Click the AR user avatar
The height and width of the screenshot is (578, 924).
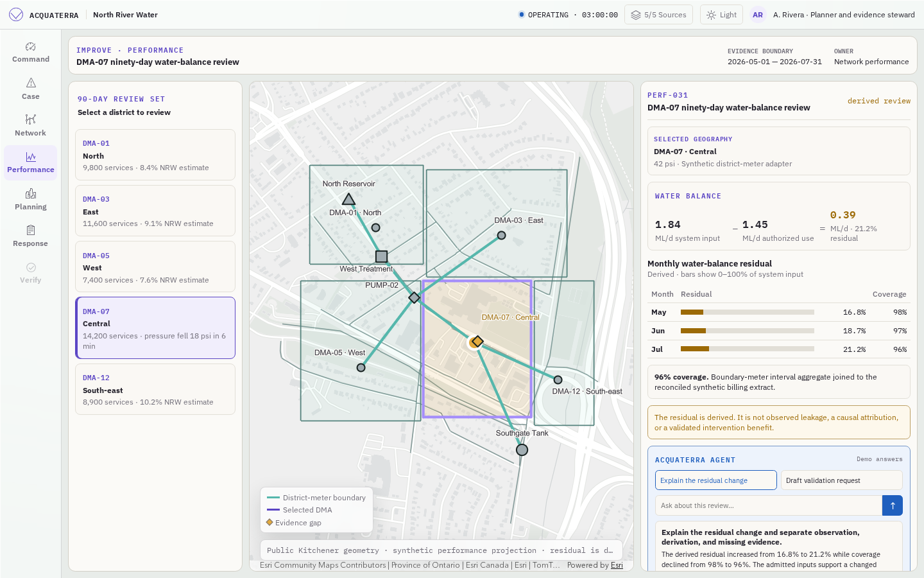[x=758, y=15]
